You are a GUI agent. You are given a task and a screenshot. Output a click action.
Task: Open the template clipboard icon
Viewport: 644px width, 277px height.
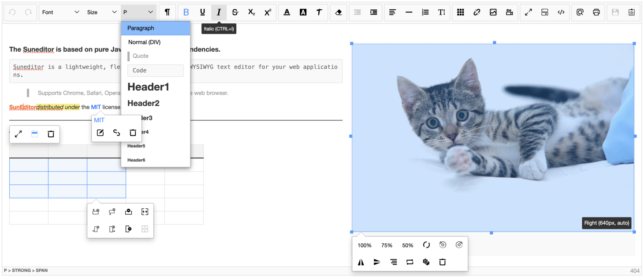pos(632,12)
